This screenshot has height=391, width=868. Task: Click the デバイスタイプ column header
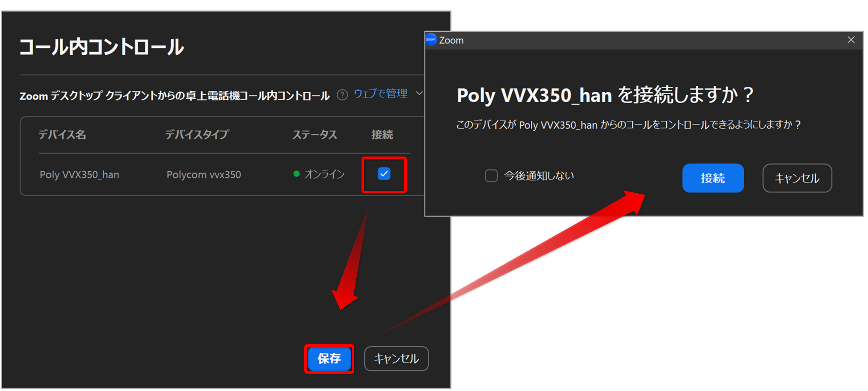[x=197, y=134]
